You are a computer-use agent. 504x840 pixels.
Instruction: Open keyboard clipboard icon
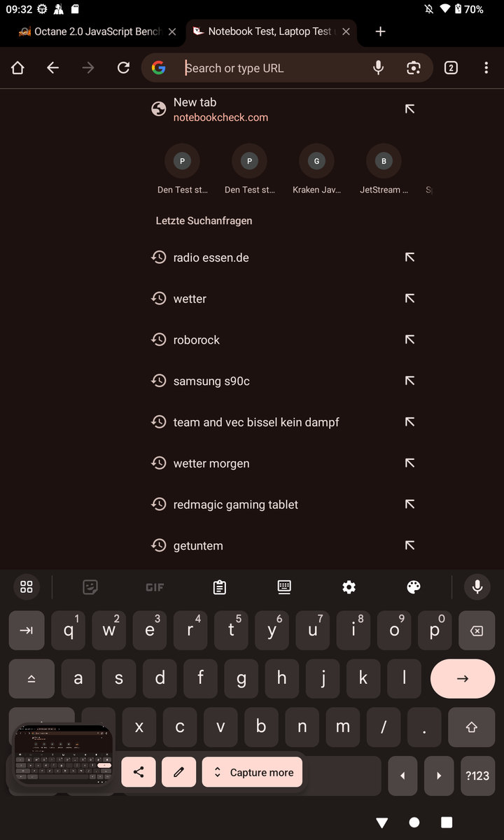pyautogui.click(x=220, y=587)
